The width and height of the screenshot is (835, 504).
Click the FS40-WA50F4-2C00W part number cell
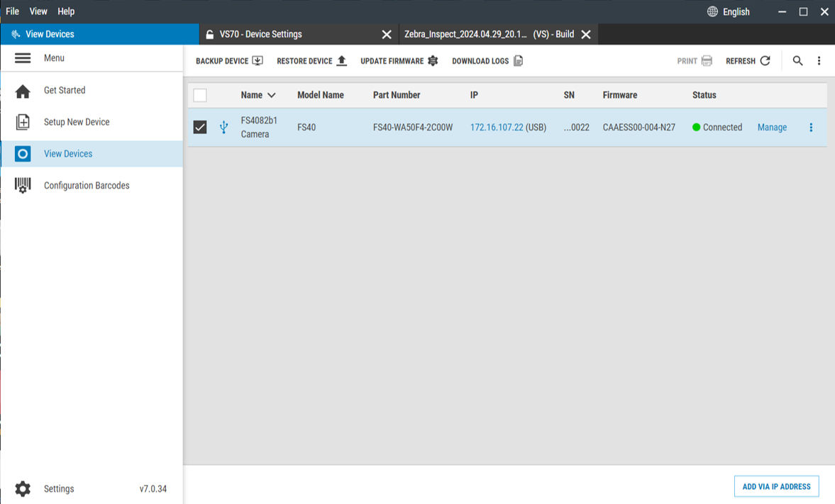[x=413, y=127]
